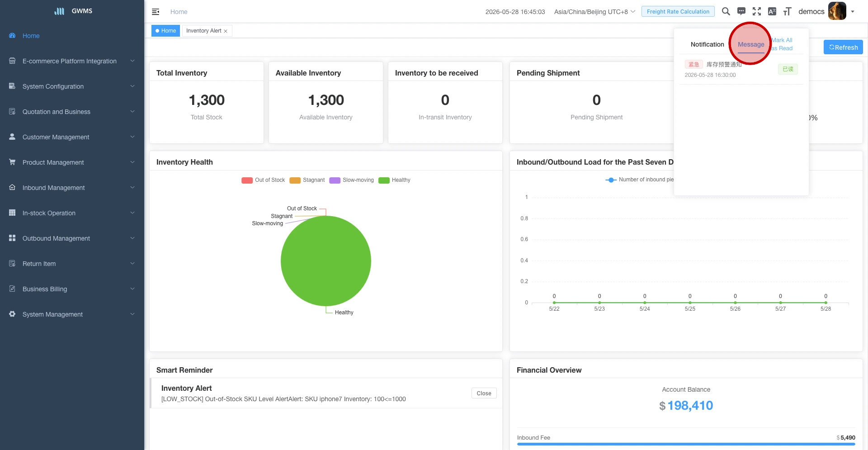868x450 pixels.
Task: Expand the Inbound Management menu
Action: coord(72,188)
